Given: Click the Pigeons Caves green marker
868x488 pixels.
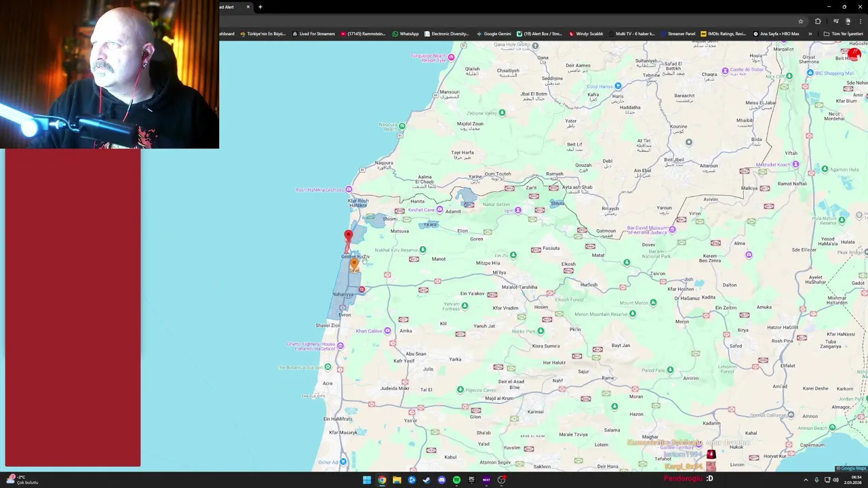Looking at the screenshot, I should (x=460, y=390).
